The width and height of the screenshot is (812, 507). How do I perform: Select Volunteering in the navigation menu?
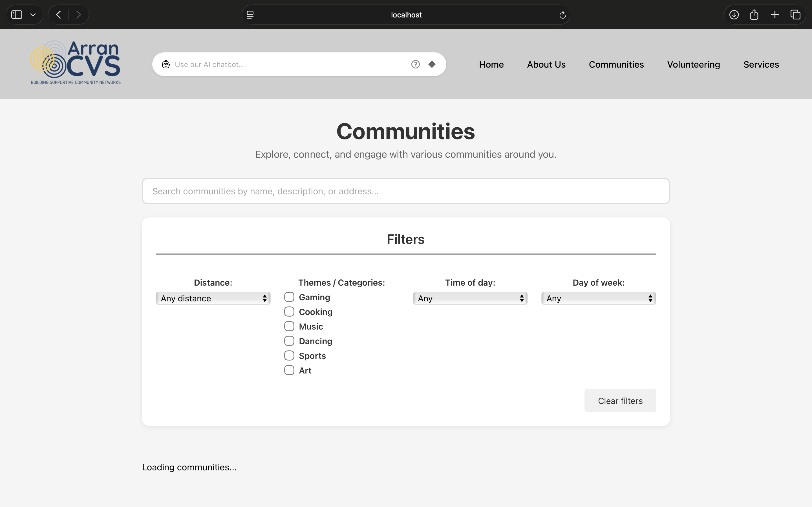point(693,64)
